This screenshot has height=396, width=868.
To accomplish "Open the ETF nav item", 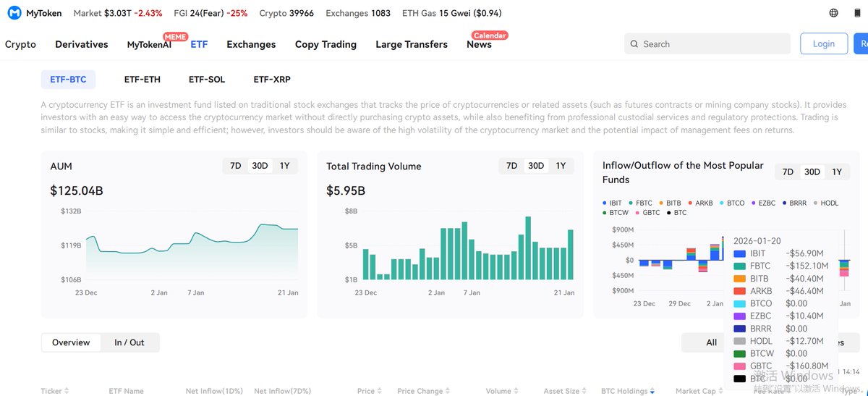I will point(199,44).
